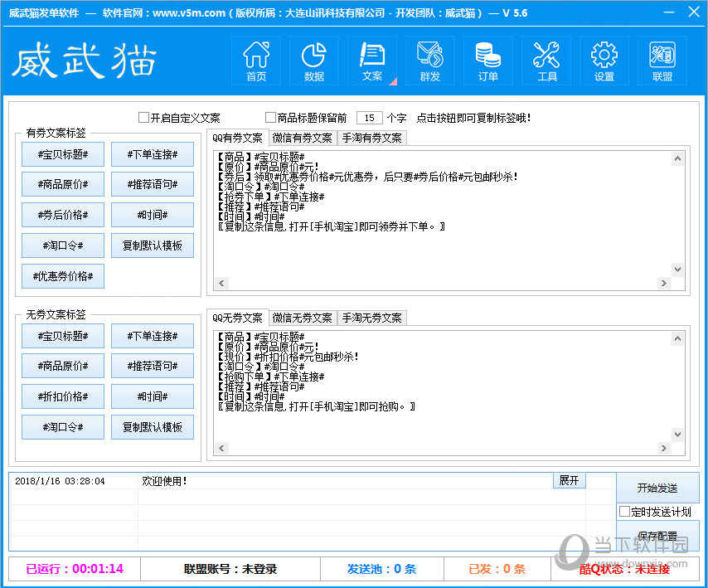The height and width of the screenshot is (588, 708).
Task: Click down arrow of coupon template scrollbar
Action: pyautogui.click(x=677, y=270)
